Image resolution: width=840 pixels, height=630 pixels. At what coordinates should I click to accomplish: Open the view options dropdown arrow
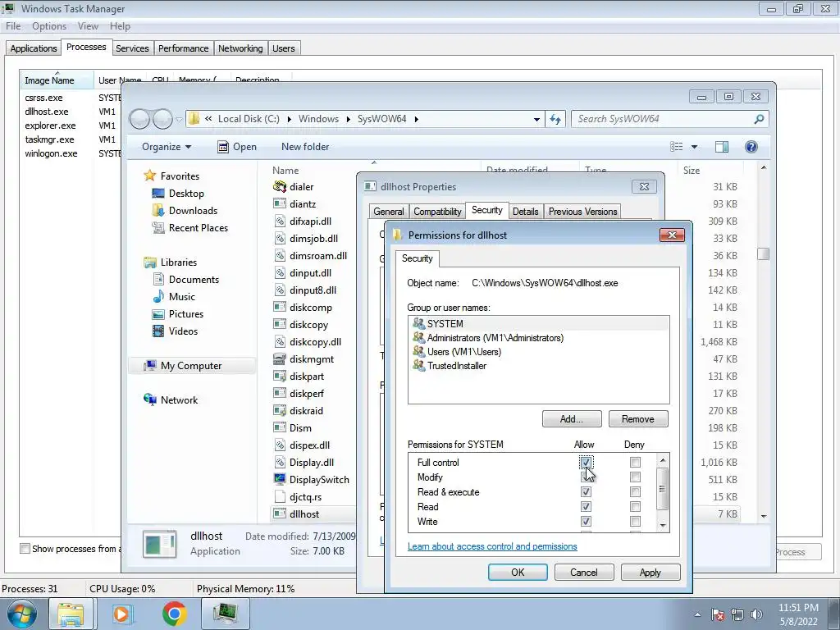coord(694,147)
